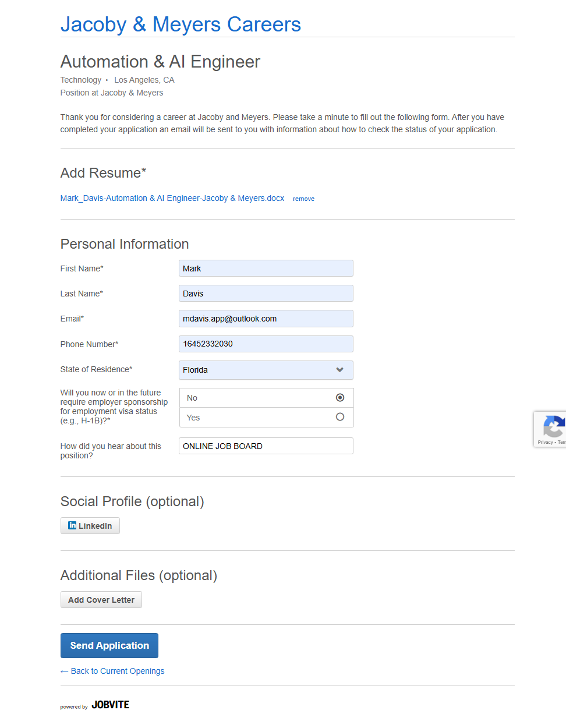Image resolution: width=566 pixels, height=728 pixels.
Task: Open the State of Residence dropdown
Action: (266, 370)
